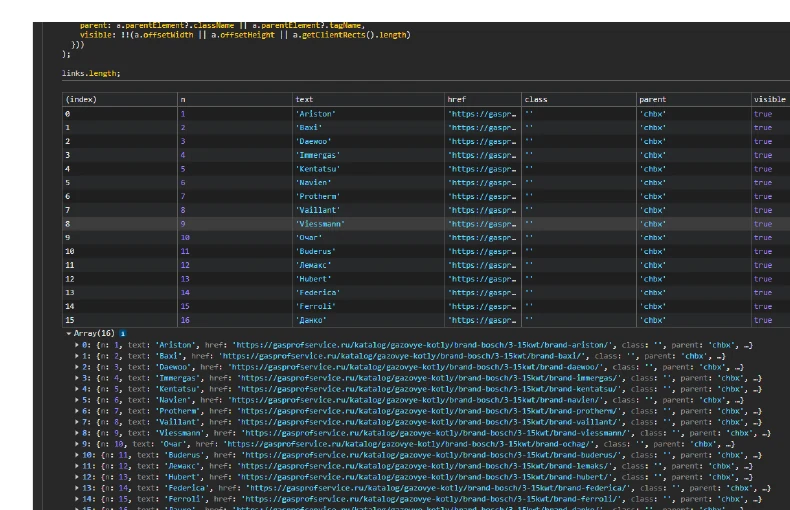Click the href cell in Ariston row
790x510 pixels.
483,114
